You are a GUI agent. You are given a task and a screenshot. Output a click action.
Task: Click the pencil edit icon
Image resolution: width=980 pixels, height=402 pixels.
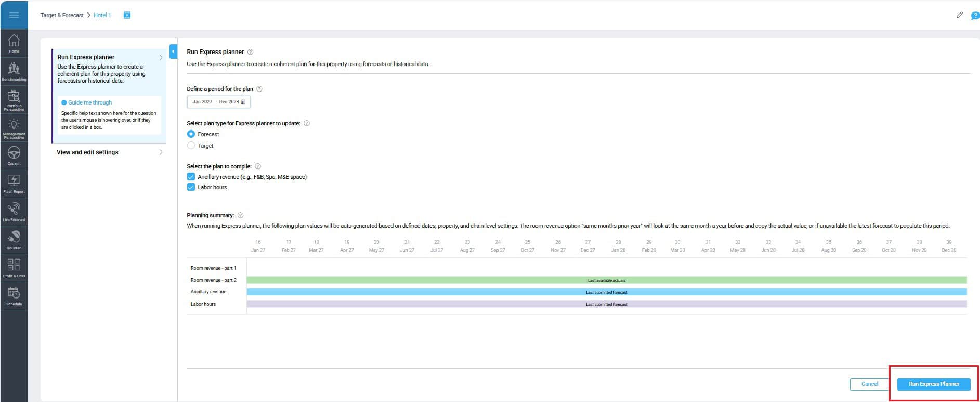point(959,15)
